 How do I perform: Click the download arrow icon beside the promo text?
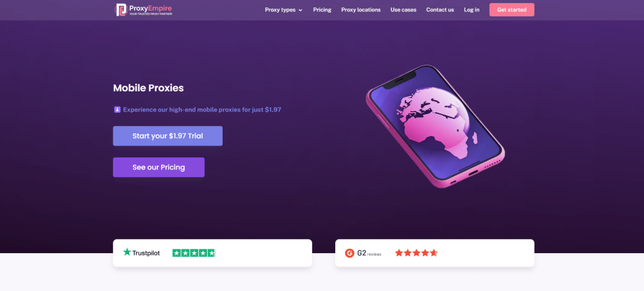(117, 110)
